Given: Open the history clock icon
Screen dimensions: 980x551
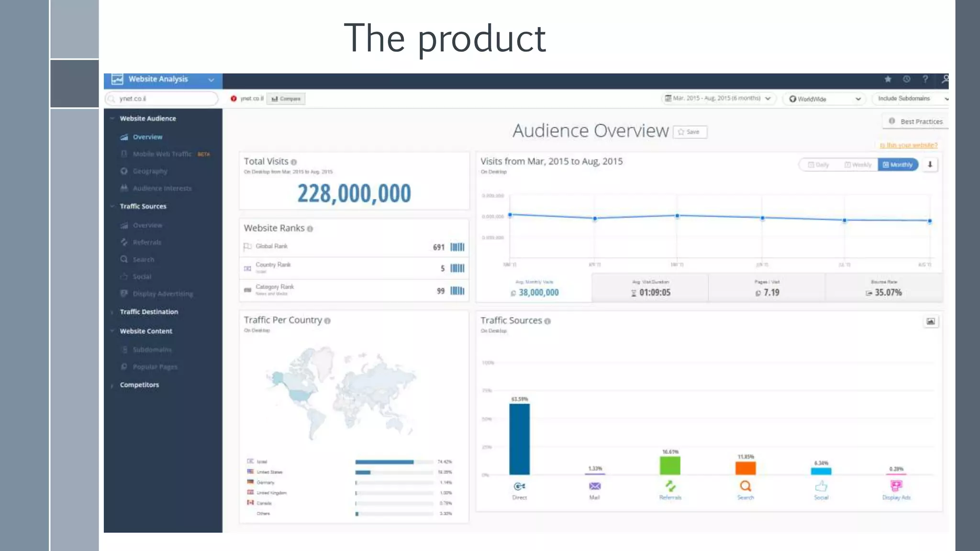Looking at the screenshot, I should pyautogui.click(x=906, y=79).
